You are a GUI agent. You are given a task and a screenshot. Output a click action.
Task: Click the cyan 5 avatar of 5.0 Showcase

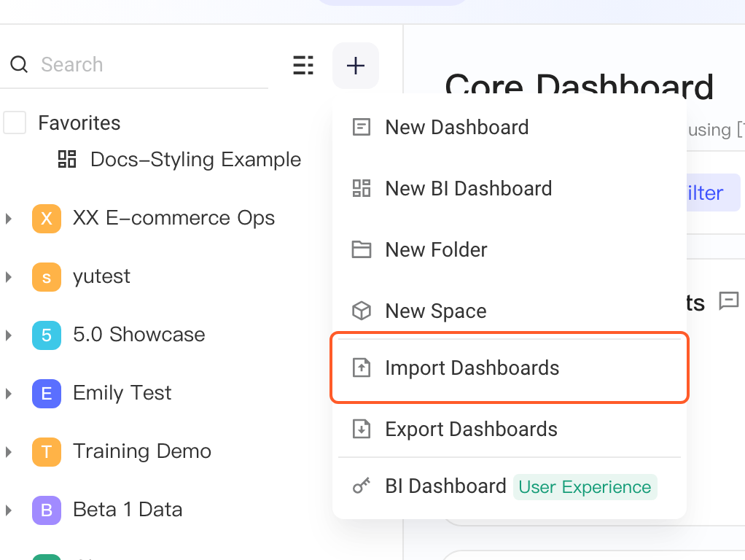point(47,335)
